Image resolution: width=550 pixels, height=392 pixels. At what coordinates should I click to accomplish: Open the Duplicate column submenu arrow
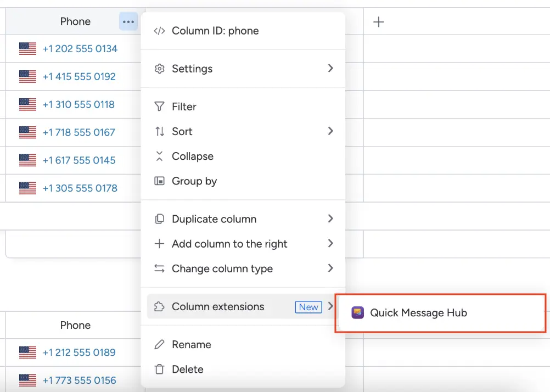coord(330,219)
